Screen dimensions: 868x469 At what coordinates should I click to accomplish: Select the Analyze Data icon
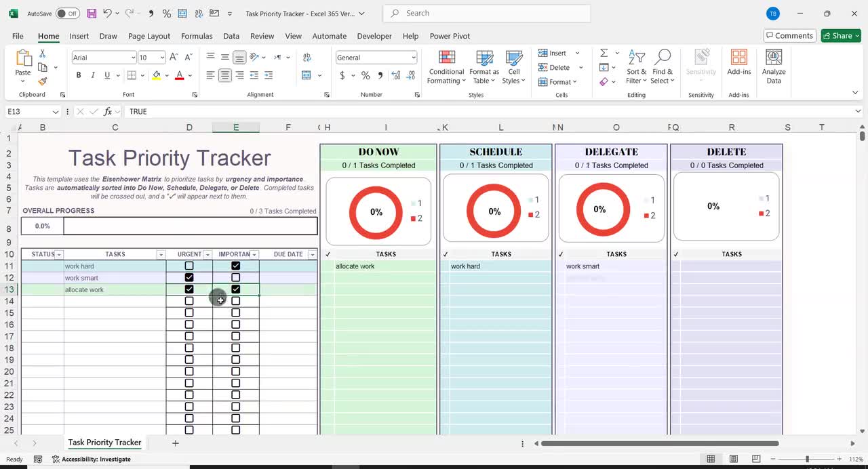point(773,64)
